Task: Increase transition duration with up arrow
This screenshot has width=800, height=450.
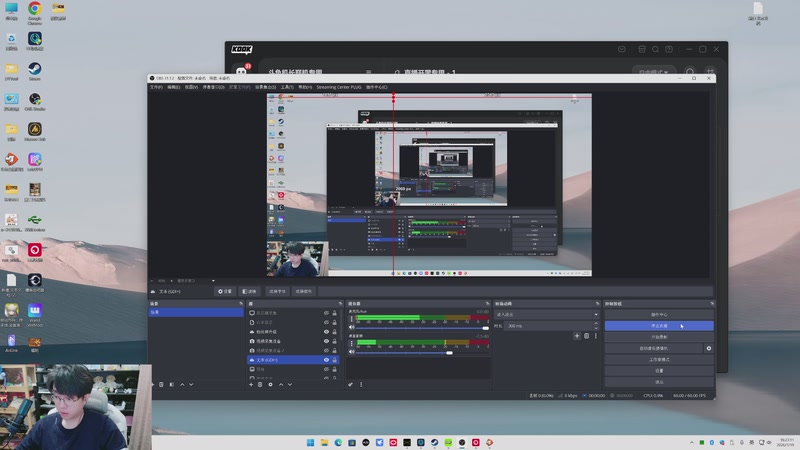Action: (596, 323)
